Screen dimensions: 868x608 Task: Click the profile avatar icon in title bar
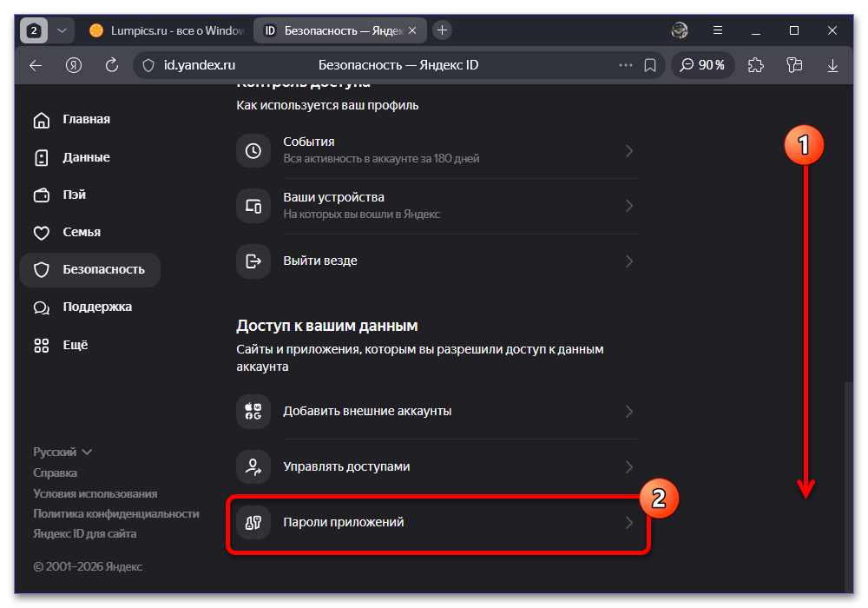(x=680, y=30)
